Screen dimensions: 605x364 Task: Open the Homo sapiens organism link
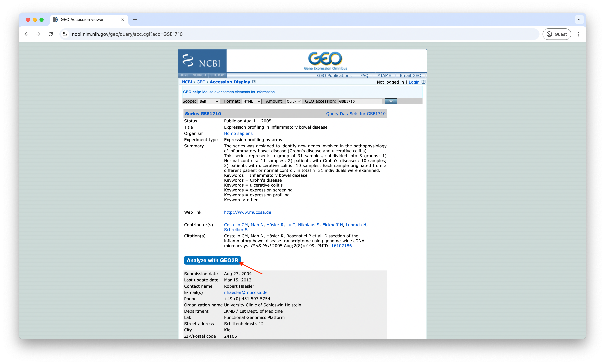pos(238,133)
